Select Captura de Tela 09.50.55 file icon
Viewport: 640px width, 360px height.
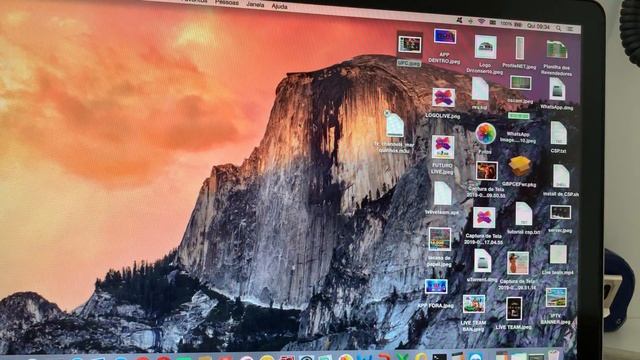click(x=487, y=171)
